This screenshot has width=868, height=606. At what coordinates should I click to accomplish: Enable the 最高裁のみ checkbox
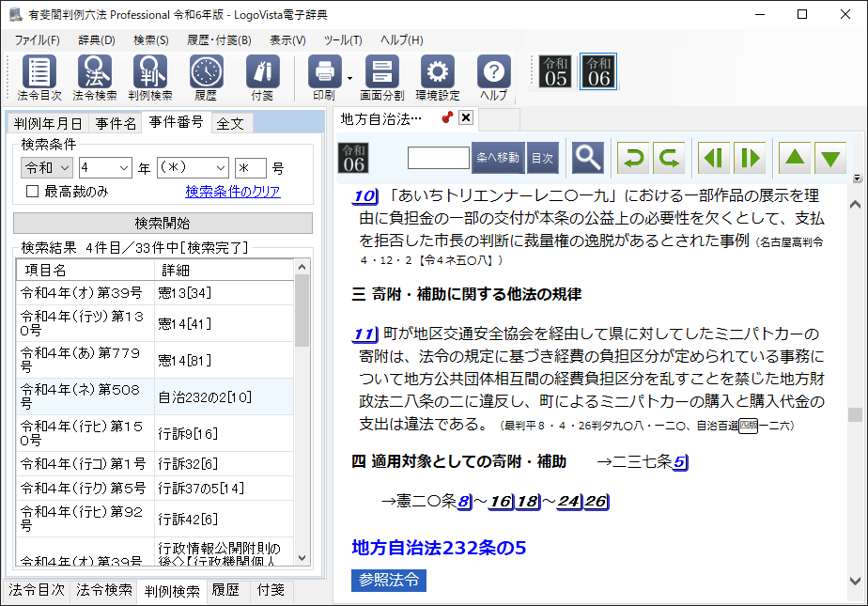coord(33,192)
